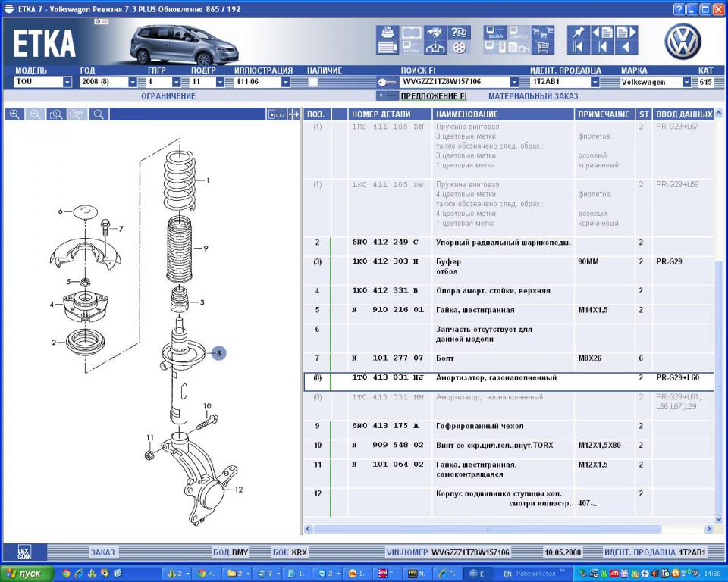
Task: Click the single-bar skip-back arrow icon
Action: click(603, 47)
